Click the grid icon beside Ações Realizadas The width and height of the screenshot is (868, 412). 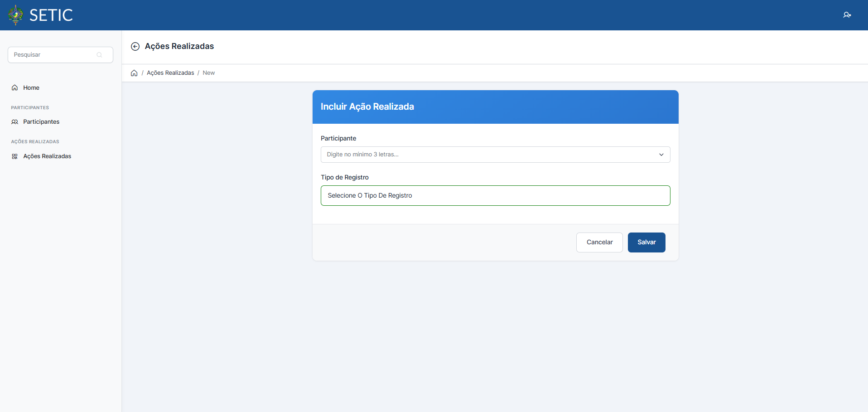point(15,156)
